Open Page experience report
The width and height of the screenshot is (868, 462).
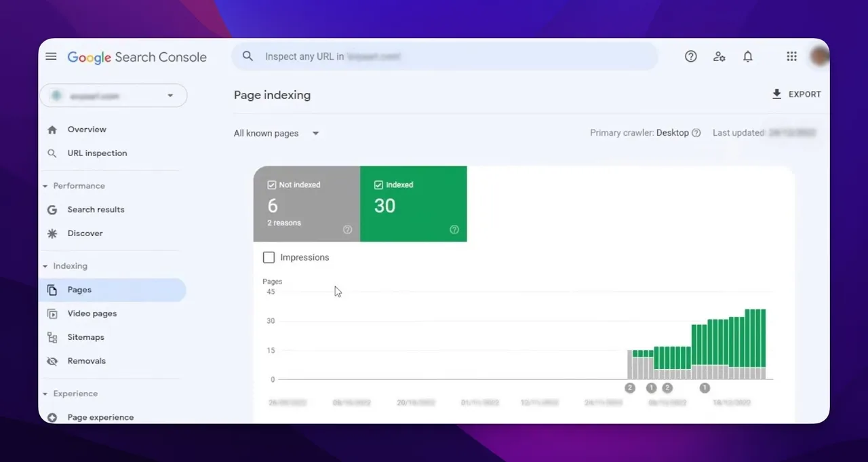click(100, 417)
